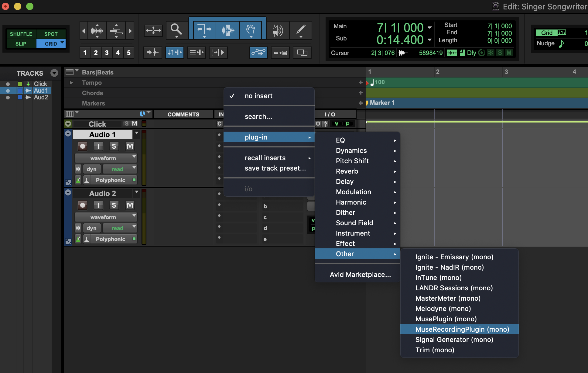Mute the Audio 2 track

pos(130,205)
